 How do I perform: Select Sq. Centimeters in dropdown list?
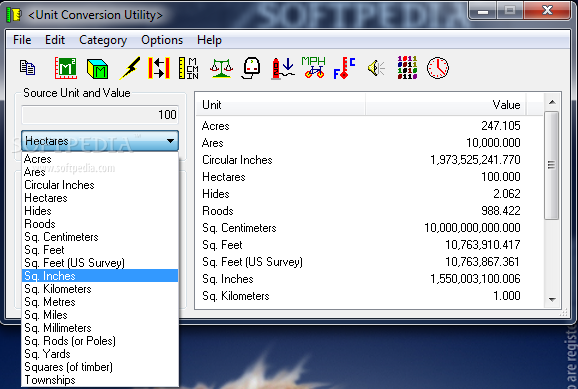pyautogui.click(x=100, y=237)
